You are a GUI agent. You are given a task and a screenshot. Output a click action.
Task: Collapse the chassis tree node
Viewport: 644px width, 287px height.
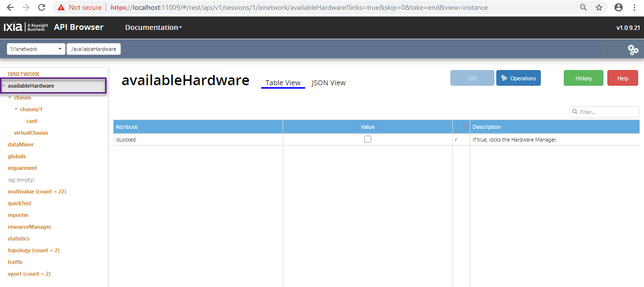coord(10,97)
